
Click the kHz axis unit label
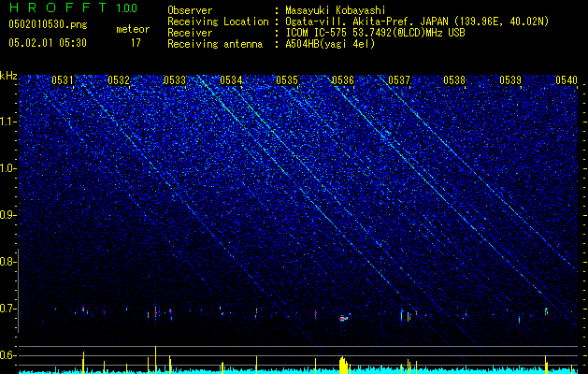click(x=8, y=76)
